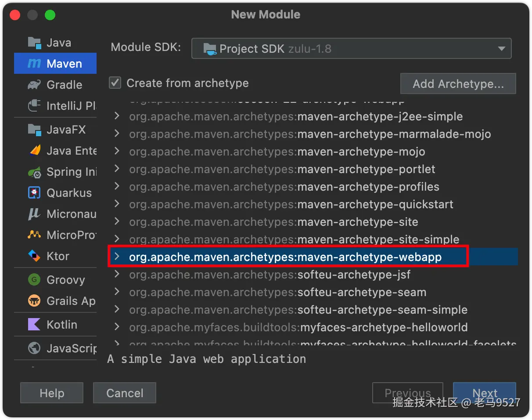This screenshot has width=532, height=420.
Task: Click the SDK folder icon in dropdown
Action: 210,48
